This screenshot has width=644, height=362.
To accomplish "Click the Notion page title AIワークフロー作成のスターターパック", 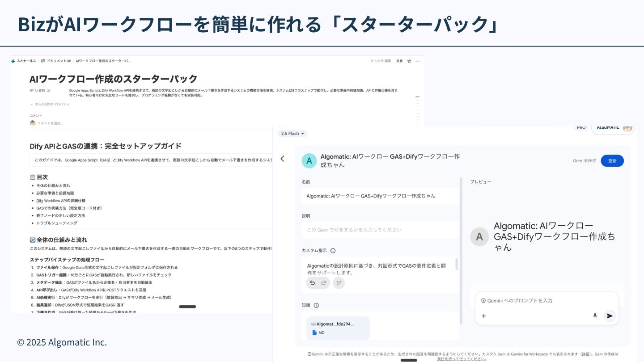I will point(114,79).
